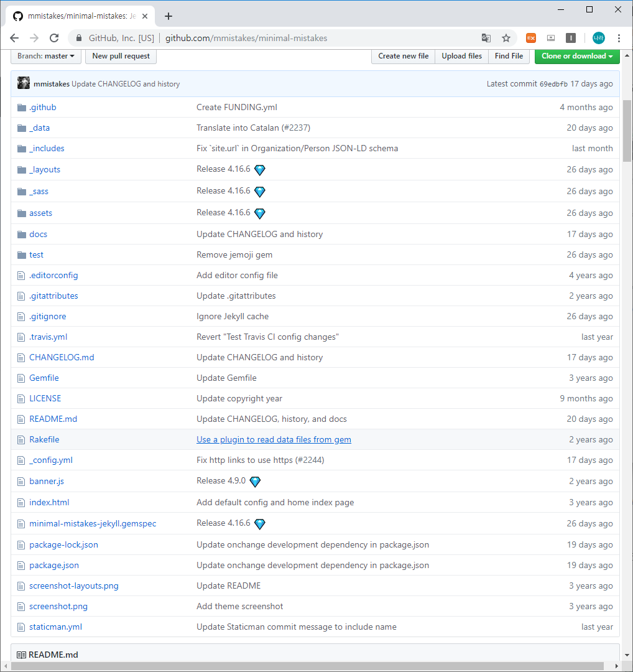Open CHANGELOG.md file
The image size is (633, 672).
click(62, 358)
